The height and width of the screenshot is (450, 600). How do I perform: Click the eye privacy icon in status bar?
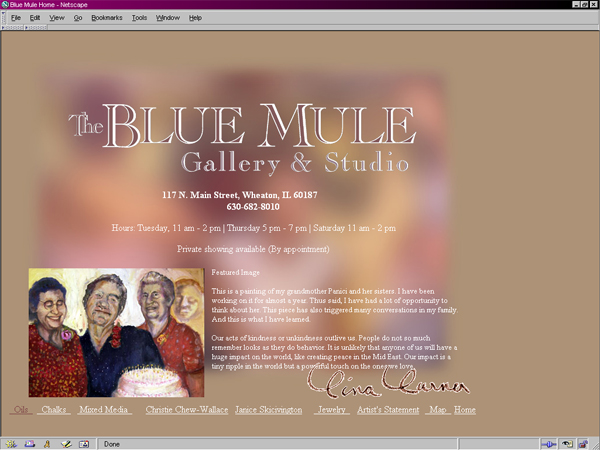pos(567,444)
